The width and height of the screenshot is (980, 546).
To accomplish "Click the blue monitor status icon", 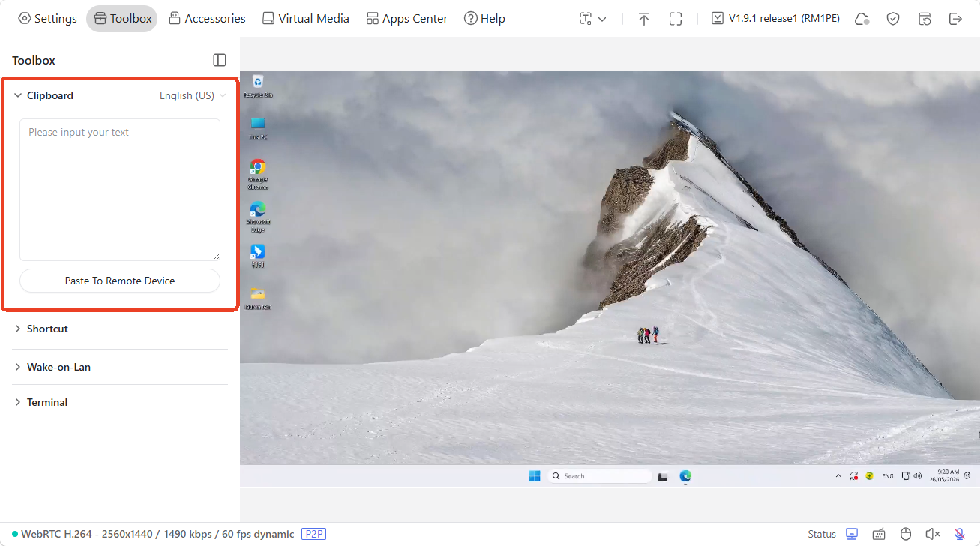I will pyautogui.click(x=852, y=534).
